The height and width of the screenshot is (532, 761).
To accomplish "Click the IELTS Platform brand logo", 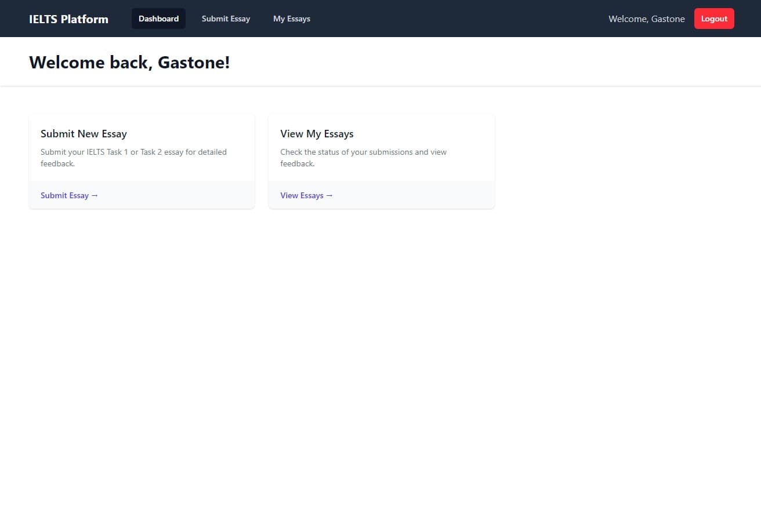I will coord(68,19).
